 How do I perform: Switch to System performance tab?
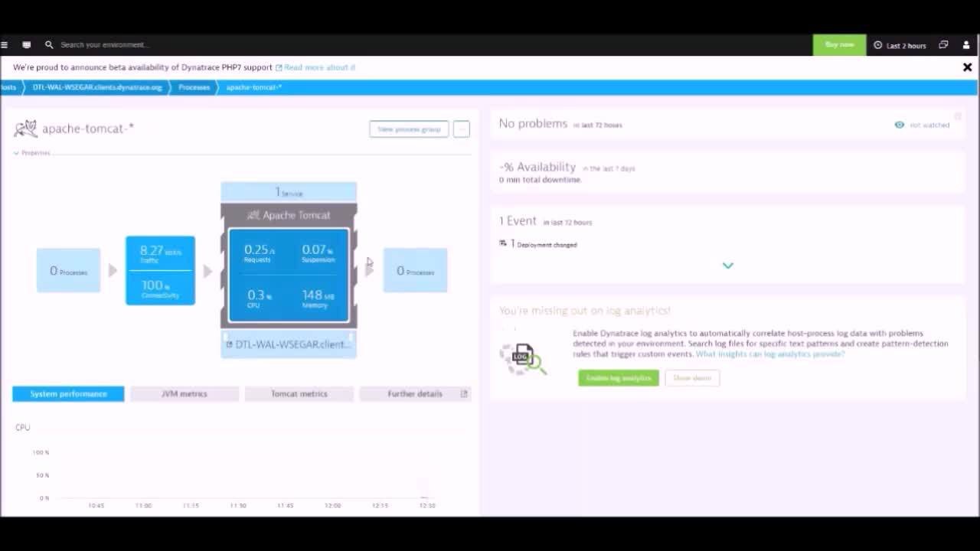pyautogui.click(x=68, y=394)
